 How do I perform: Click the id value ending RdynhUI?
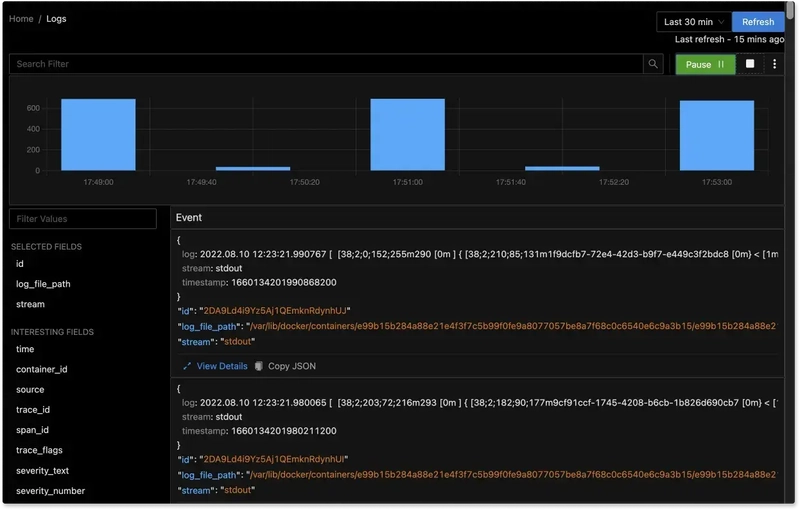[273, 459]
